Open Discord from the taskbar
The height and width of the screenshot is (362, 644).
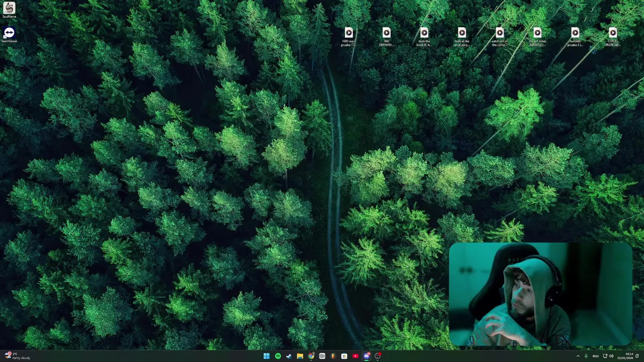366,356
